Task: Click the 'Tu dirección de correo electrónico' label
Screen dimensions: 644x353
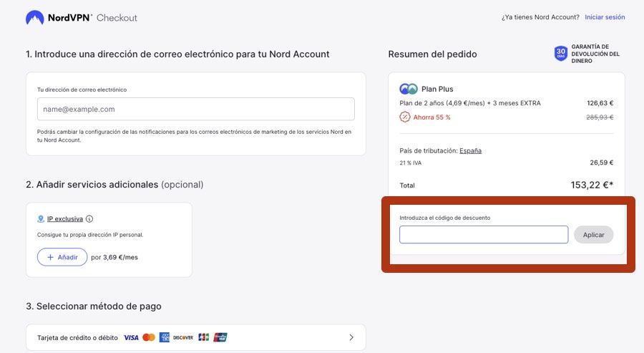Action: coord(82,90)
